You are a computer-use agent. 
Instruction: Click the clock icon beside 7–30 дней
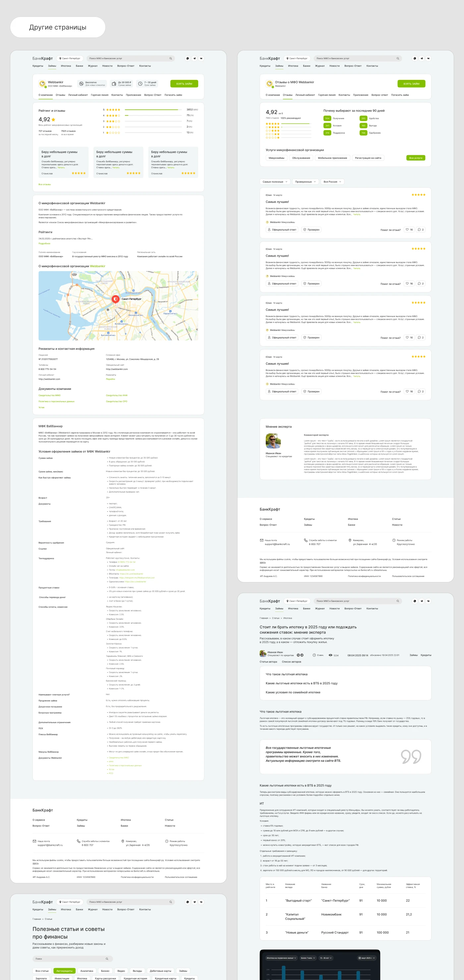(x=140, y=84)
